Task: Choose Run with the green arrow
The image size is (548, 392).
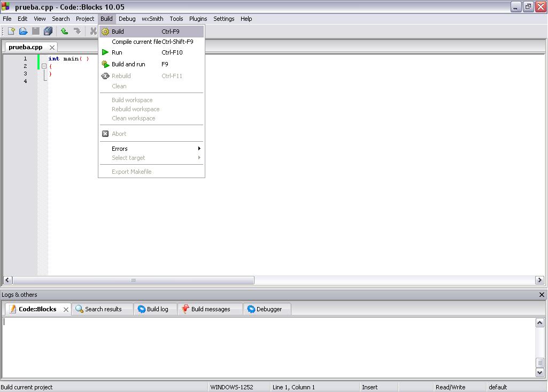Action: pyautogui.click(x=151, y=52)
